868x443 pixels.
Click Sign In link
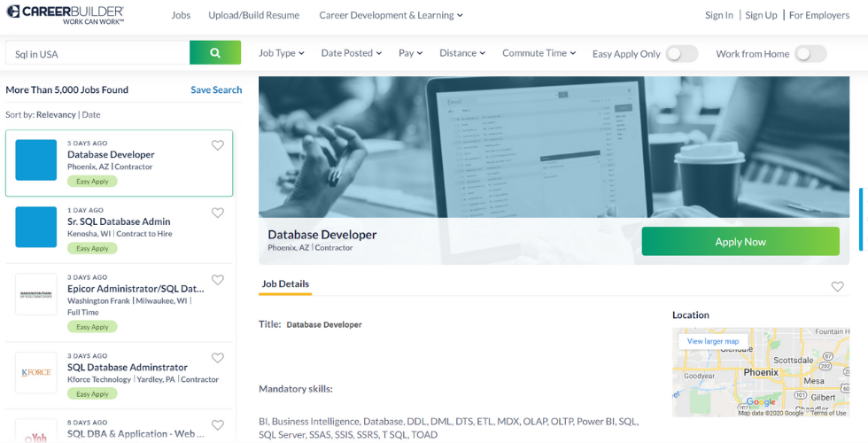[x=719, y=16]
